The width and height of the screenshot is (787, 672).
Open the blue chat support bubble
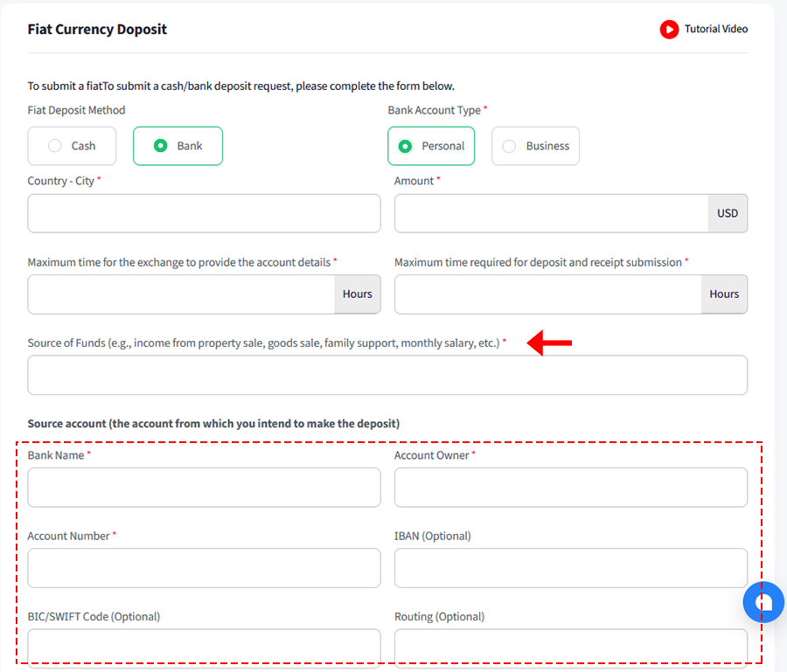click(x=763, y=602)
